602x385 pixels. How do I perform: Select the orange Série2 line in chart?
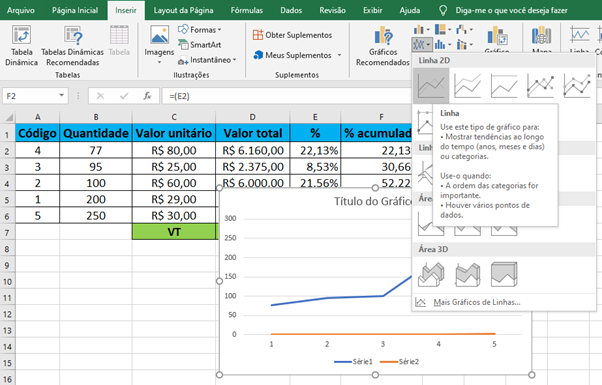click(x=383, y=334)
